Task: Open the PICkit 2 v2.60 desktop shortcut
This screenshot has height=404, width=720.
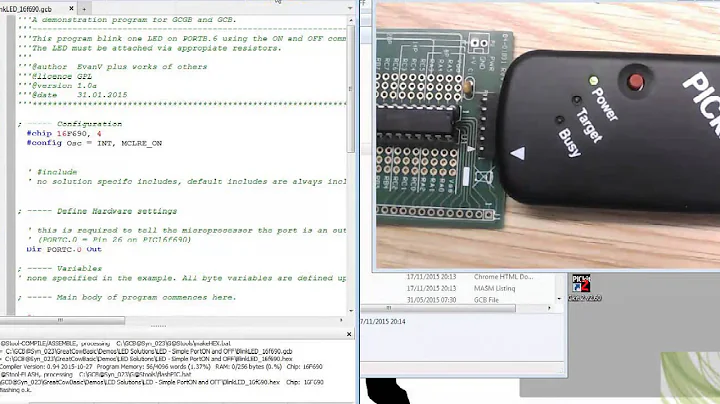Action: [584, 287]
